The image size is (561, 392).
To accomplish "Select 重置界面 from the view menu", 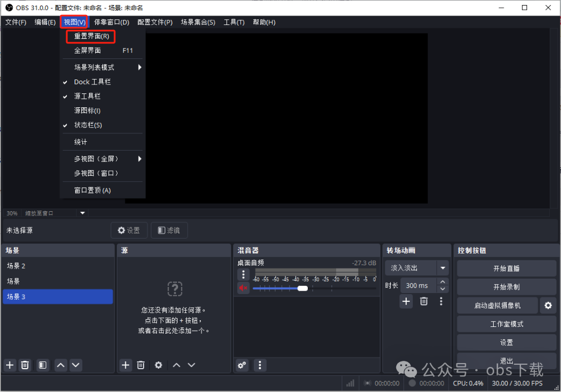I will pos(90,36).
